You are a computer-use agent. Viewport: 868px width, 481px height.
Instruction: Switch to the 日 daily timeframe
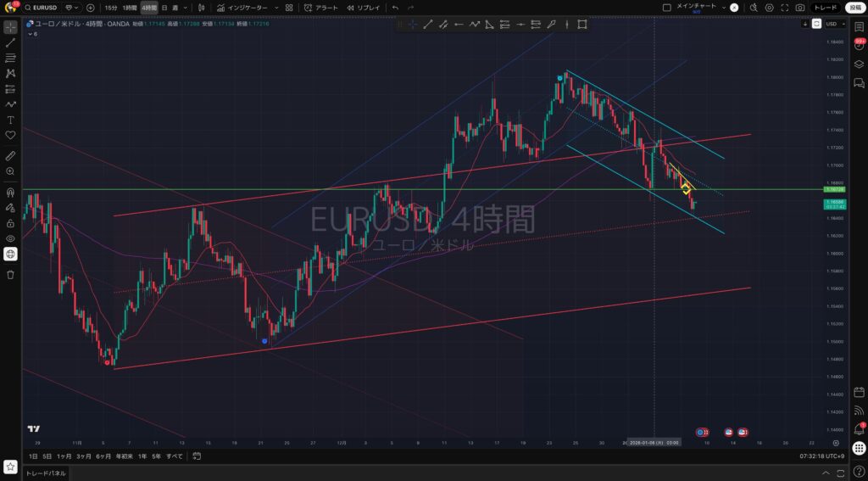pyautogui.click(x=164, y=8)
